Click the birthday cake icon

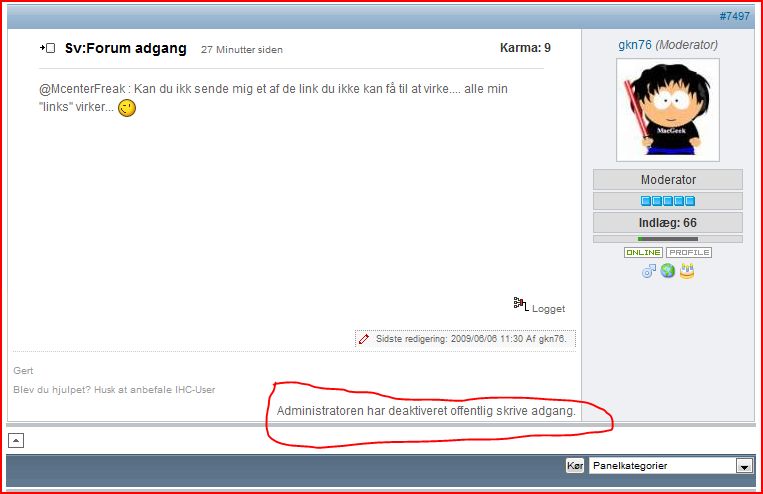coord(687,271)
